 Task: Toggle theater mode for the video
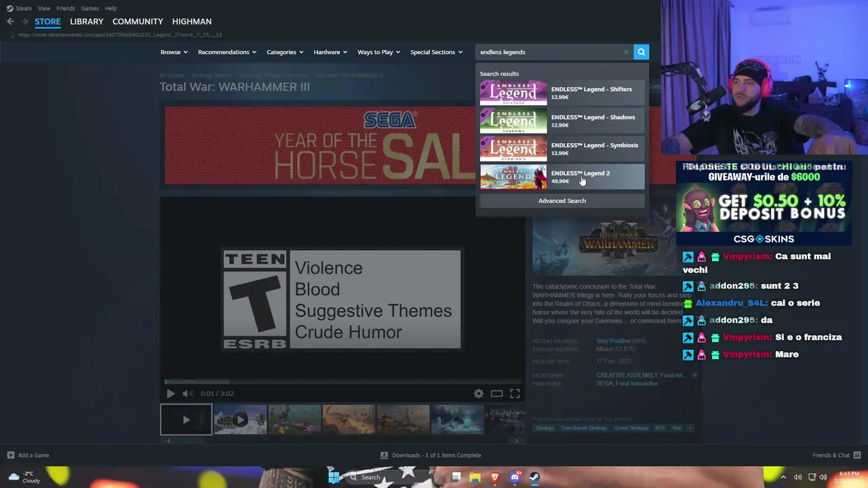[x=496, y=393]
